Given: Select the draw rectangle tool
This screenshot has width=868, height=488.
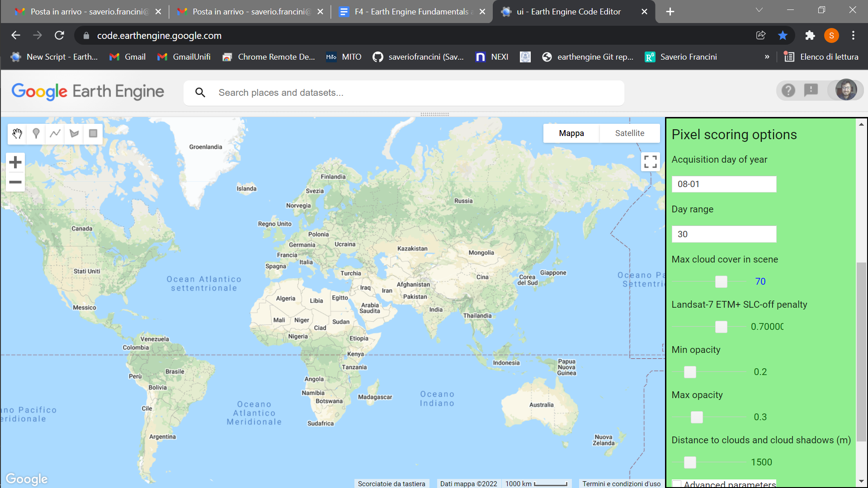Looking at the screenshot, I should [x=93, y=133].
